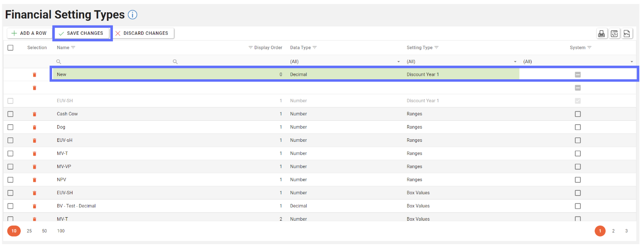Click the filter icon next to Name header
This screenshot has height=248, width=644.
point(73,48)
